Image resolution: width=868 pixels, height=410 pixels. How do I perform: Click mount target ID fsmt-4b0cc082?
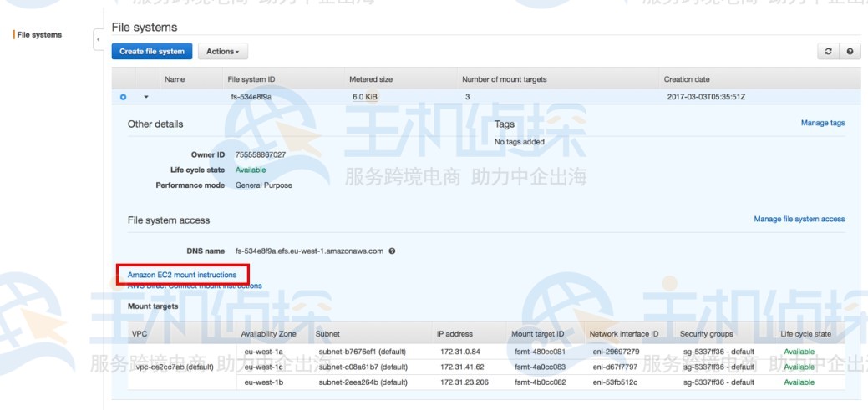540,382
